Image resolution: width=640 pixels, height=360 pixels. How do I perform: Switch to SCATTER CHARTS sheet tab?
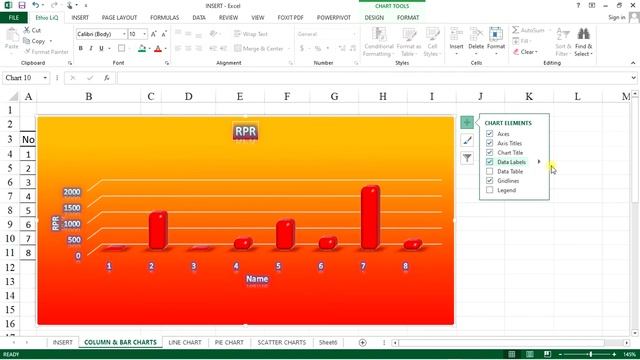[x=282, y=342]
